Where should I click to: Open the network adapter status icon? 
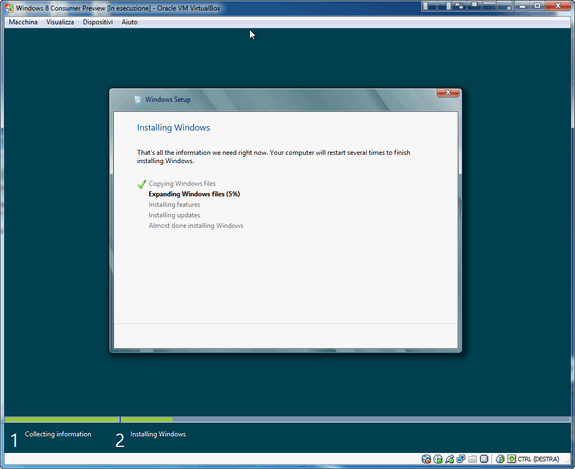point(461,459)
